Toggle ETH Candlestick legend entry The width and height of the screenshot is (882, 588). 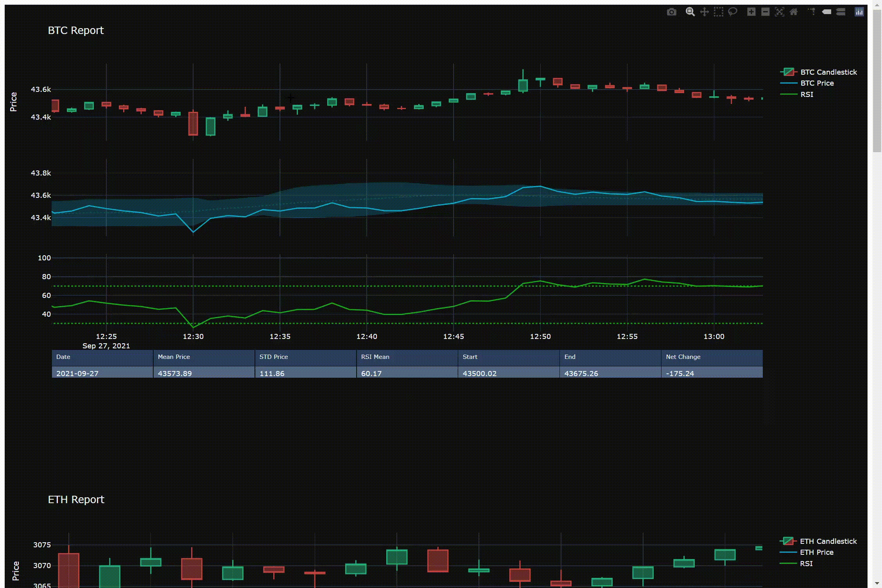tap(828, 541)
